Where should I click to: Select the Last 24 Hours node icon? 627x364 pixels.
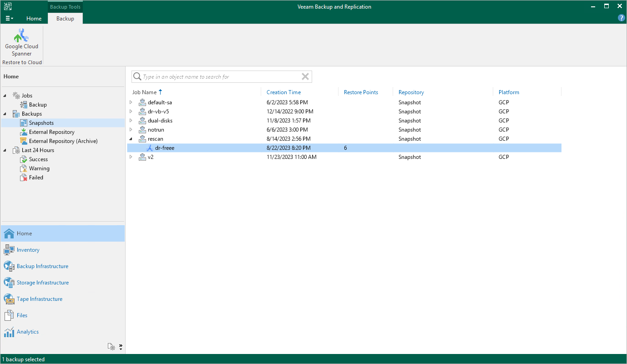coord(16,150)
